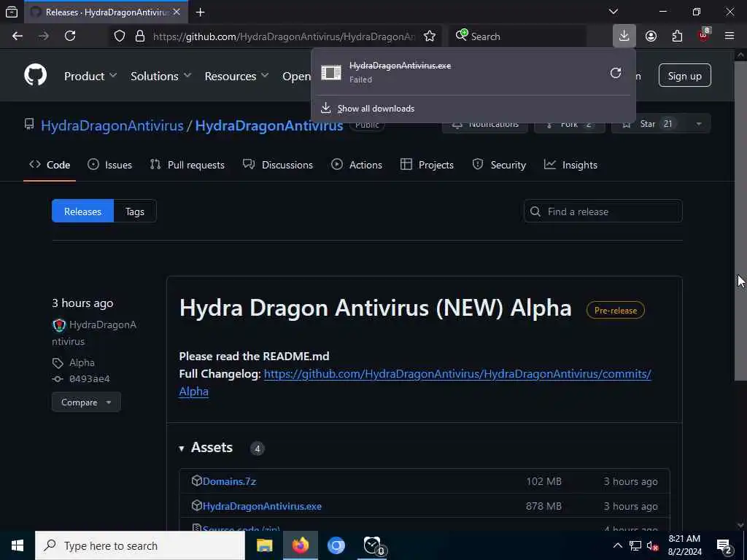Open Firefox View icon
747x560 pixels.
[x=12, y=12]
